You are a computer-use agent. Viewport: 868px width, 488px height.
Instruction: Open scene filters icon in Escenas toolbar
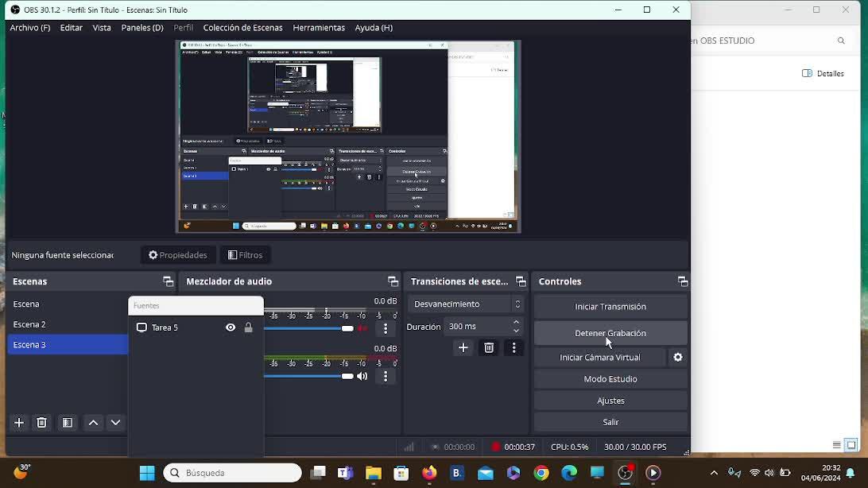(68, 423)
